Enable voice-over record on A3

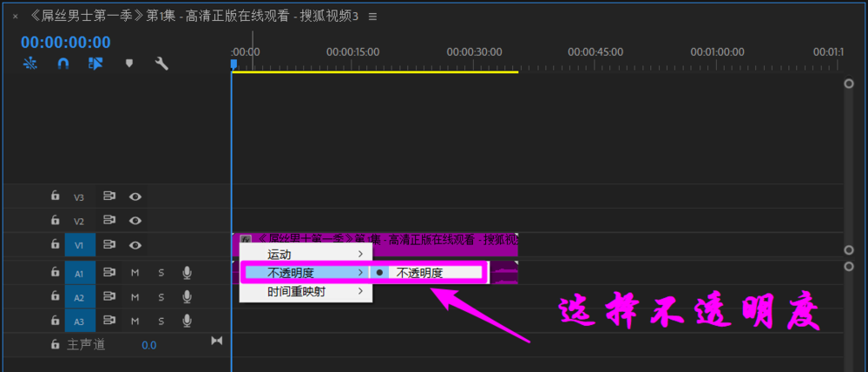point(187,321)
